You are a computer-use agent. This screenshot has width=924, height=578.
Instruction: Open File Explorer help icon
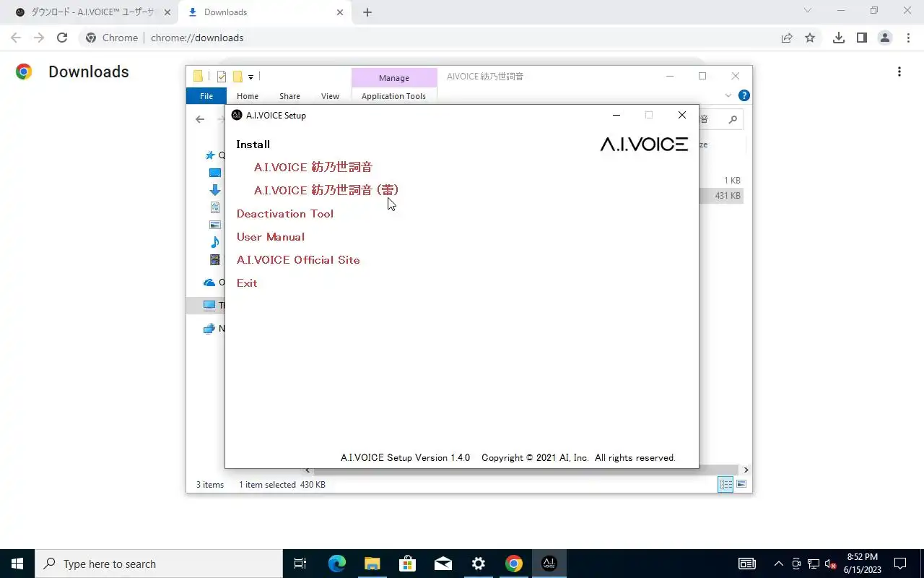pos(744,95)
